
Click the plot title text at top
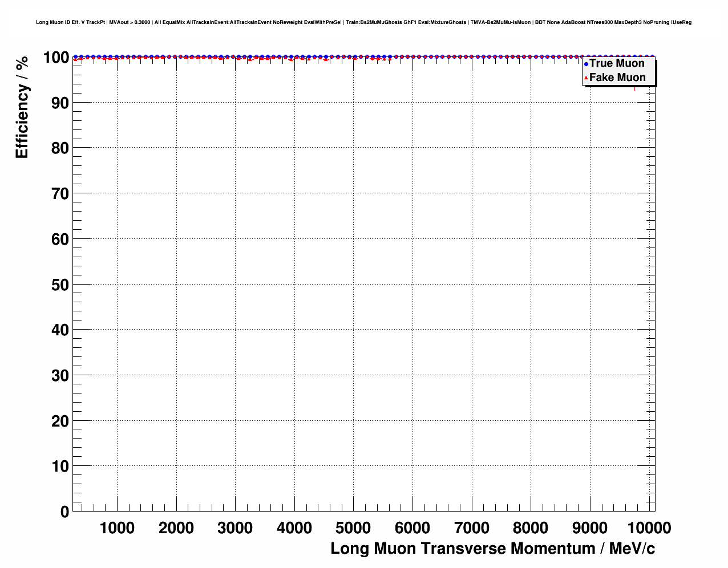coord(363,22)
